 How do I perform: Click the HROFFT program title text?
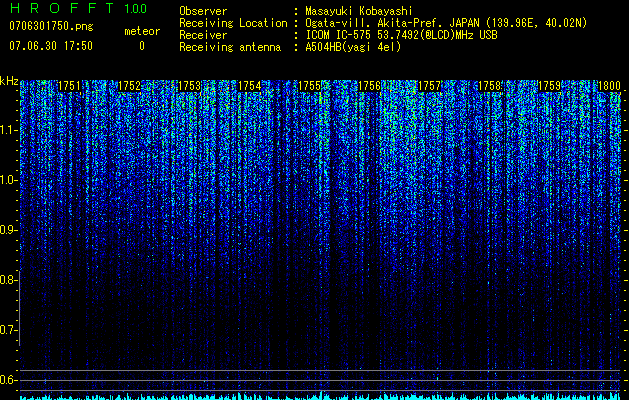[x=62, y=8]
